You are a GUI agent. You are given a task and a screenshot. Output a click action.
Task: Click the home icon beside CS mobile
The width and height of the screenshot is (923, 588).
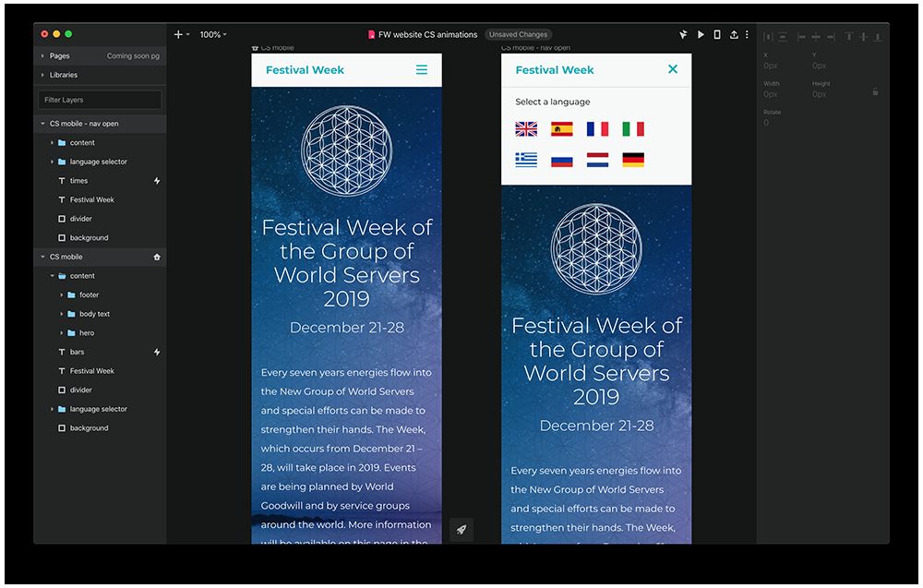click(x=157, y=257)
